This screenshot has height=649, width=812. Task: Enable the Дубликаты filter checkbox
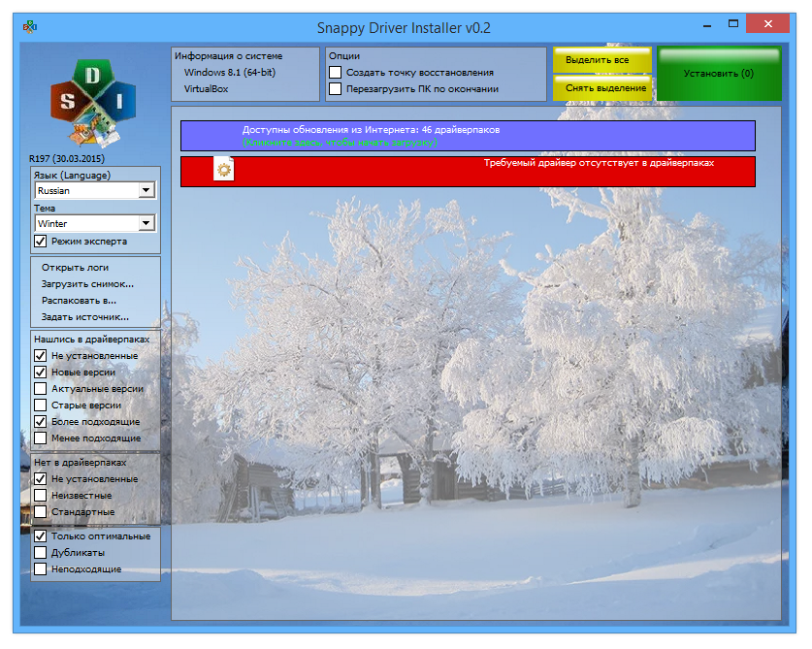pyautogui.click(x=41, y=553)
